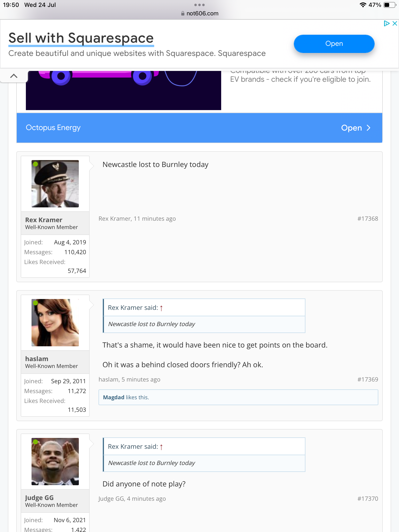This screenshot has width=399, height=532.
Task: Tap the three-dot multitasking menu at top
Action: pyautogui.click(x=199, y=5)
